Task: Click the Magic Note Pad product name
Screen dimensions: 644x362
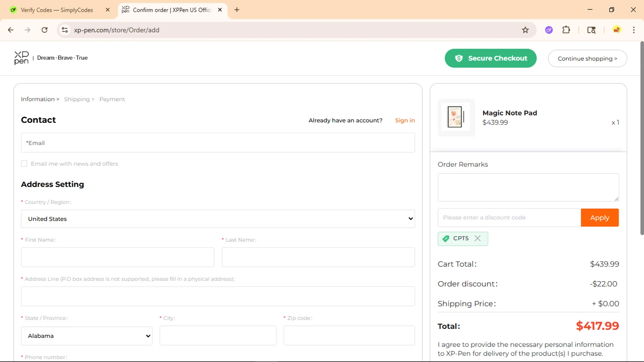Action: tap(510, 113)
